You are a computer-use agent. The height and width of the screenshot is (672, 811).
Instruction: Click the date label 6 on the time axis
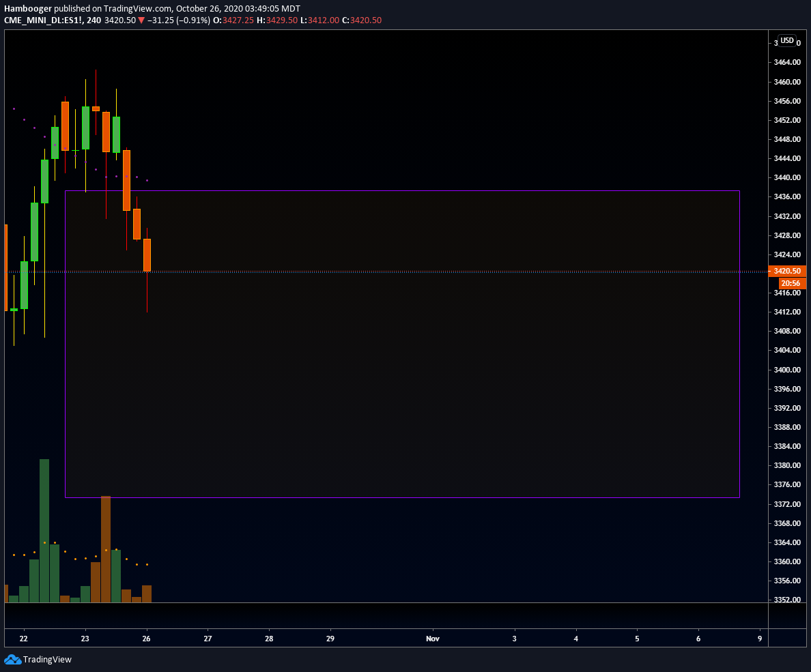(x=698, y=639)
